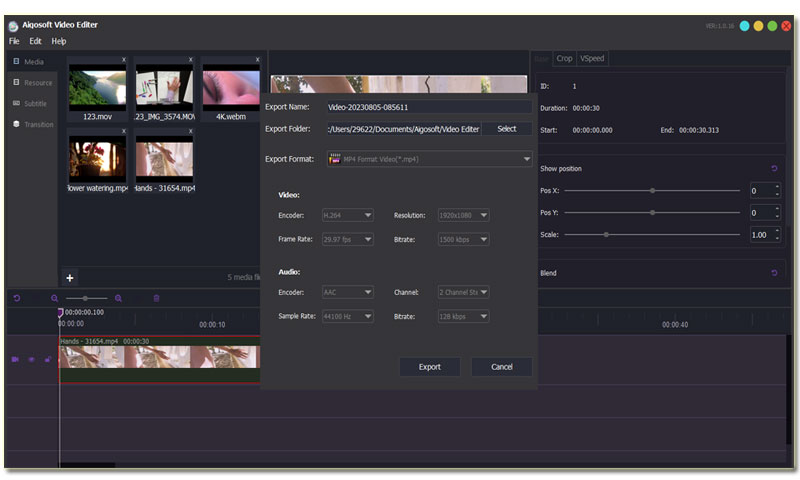
Task: Toggle track visibility with the eye icon
Action: [x=31, y=359]
